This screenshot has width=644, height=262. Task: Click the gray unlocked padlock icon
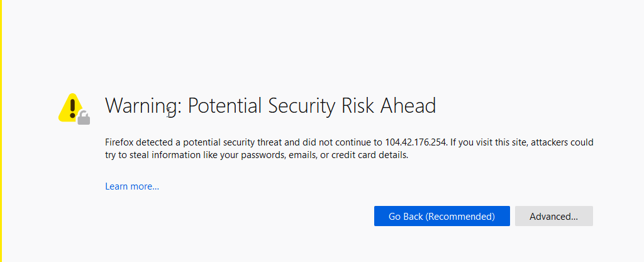coord(84,117)
